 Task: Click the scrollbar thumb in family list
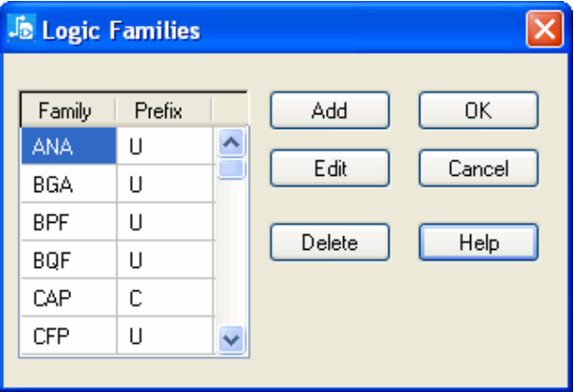pos(231,168)
